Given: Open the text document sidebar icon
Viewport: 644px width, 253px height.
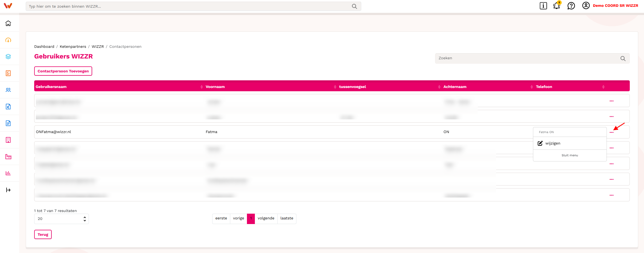Looking at the screenshot, I should pyautogui.click(x=8, y=123).
